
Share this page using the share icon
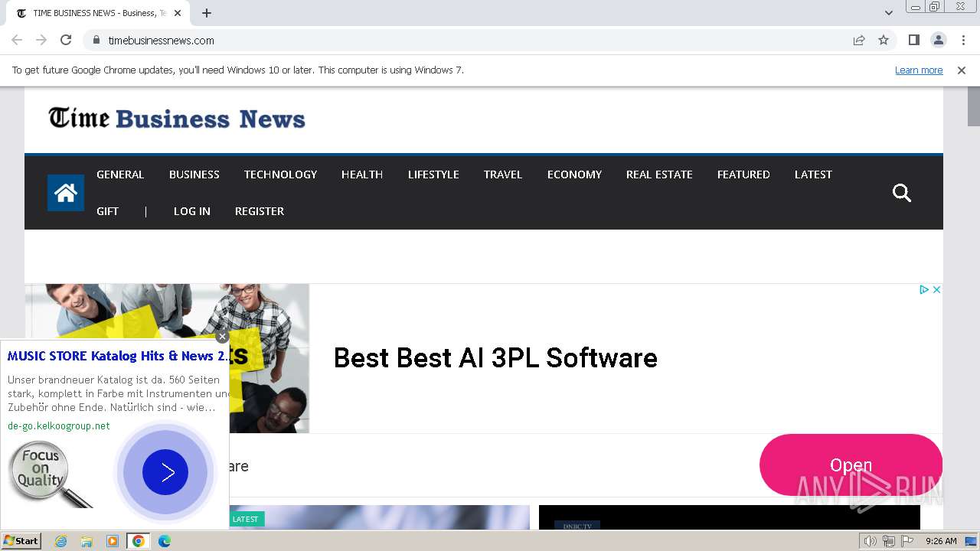859,40
